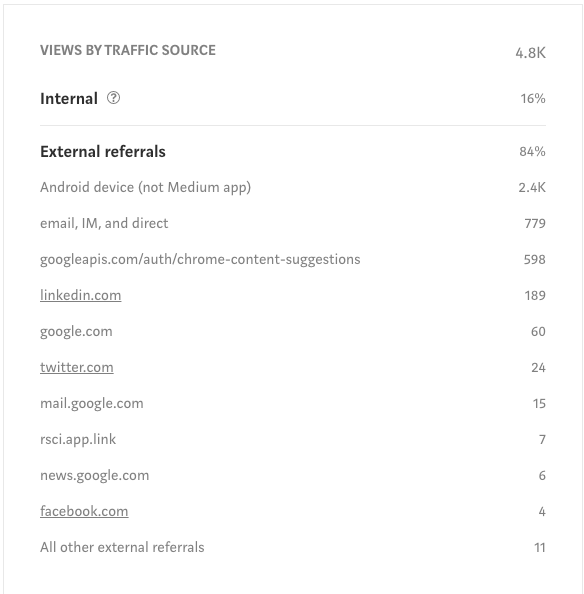Click the 84% external referrals value
The image size is (584, 594).
532,152
